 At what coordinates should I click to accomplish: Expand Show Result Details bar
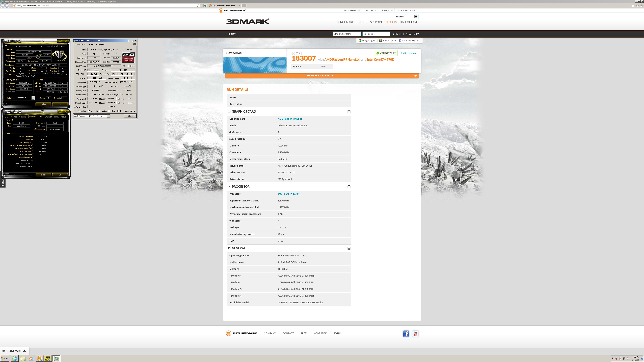click(x=322, y=75)
